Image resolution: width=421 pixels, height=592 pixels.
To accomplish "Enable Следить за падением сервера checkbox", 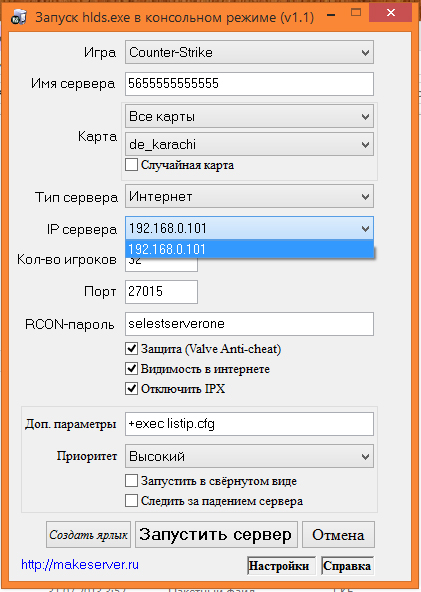I will coord(131,501).
